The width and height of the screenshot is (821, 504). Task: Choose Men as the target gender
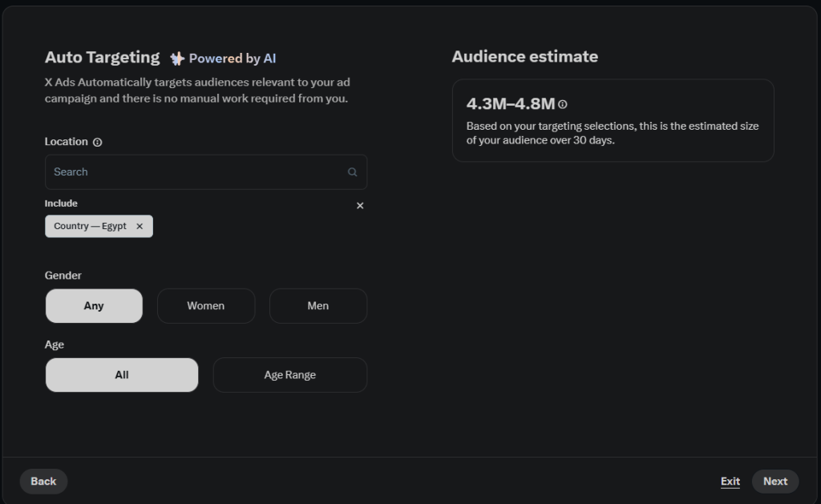coord(318,306)
